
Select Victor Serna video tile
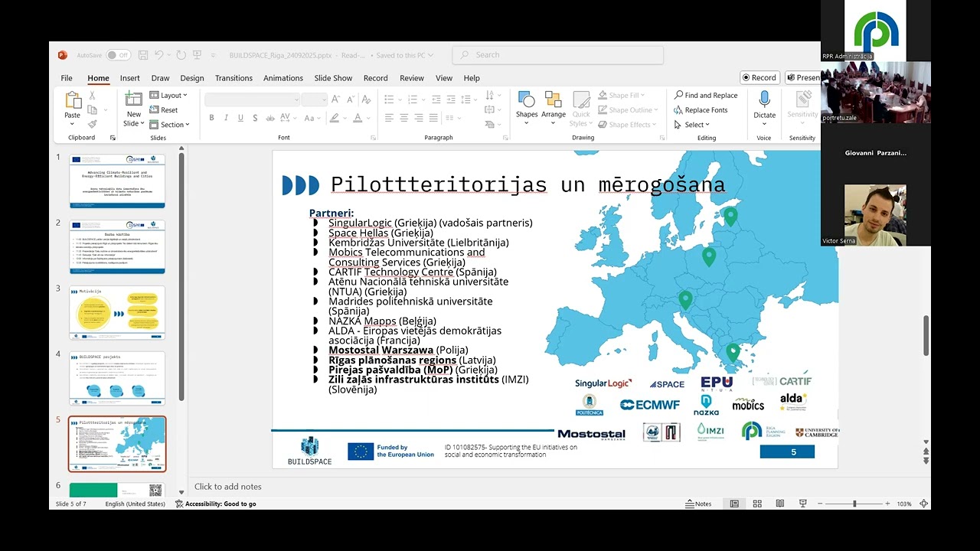tap(875, 215)
